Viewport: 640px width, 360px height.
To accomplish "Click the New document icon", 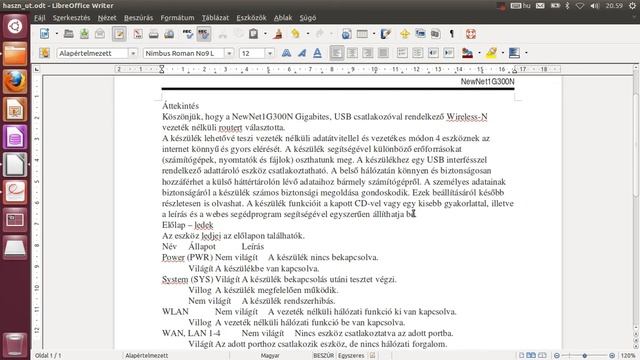I will [44, 34].
